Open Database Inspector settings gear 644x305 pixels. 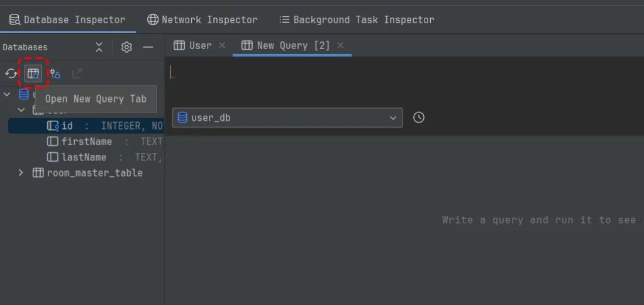click(126, 47)
